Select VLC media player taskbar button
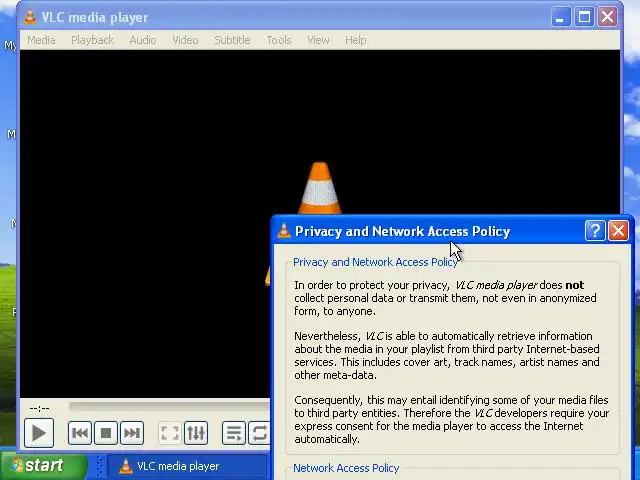Image resolution: width=640 pixels, height=480 pixels. pyautogui.click(x=187, y=466)
